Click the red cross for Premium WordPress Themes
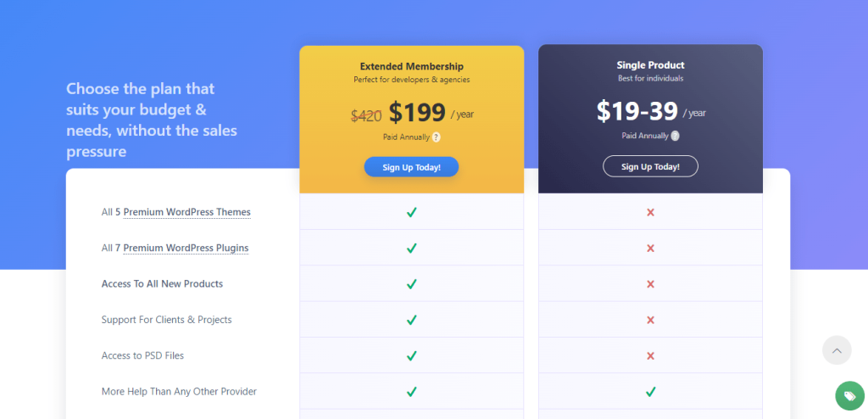The height and width of the screenshot is (419, 868). pos(650,212)
